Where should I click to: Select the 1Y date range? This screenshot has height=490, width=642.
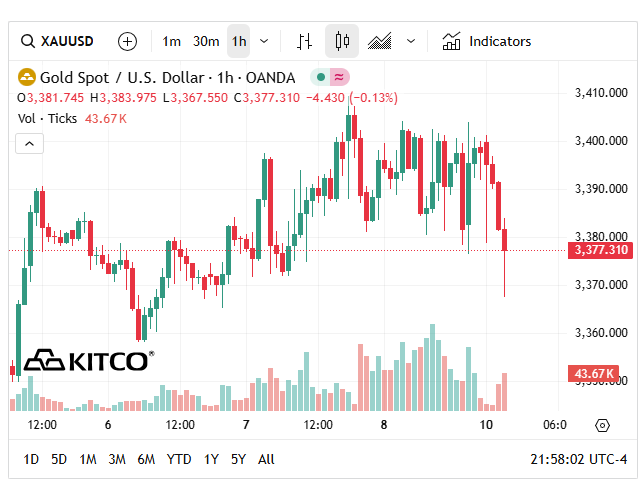pos(211,459)
